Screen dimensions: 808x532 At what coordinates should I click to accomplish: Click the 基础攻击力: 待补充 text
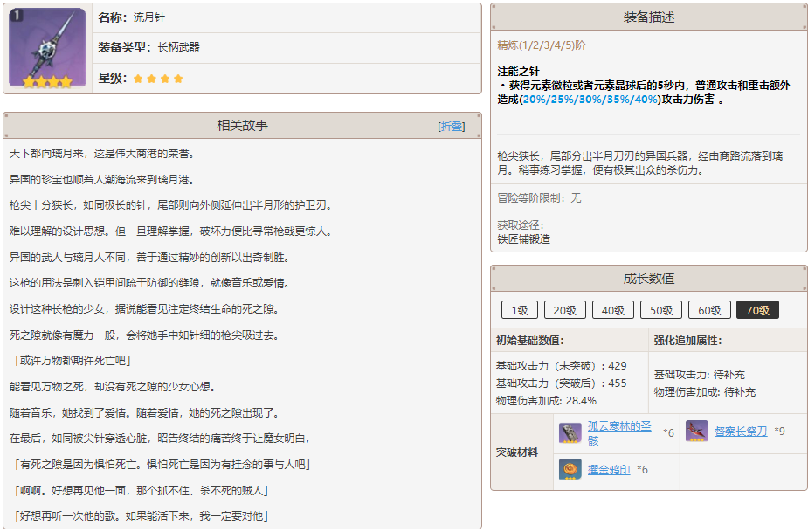(700, 375)
